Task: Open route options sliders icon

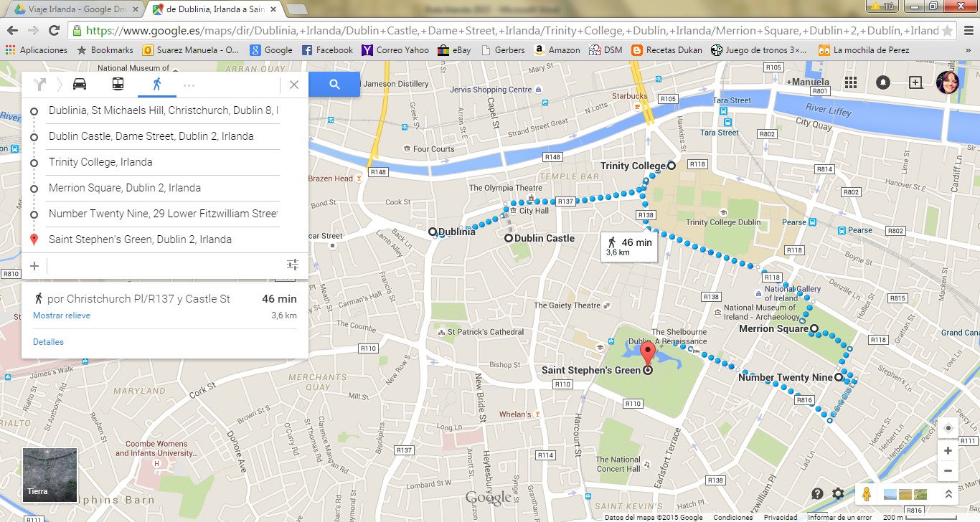Action: click(293, 265)
